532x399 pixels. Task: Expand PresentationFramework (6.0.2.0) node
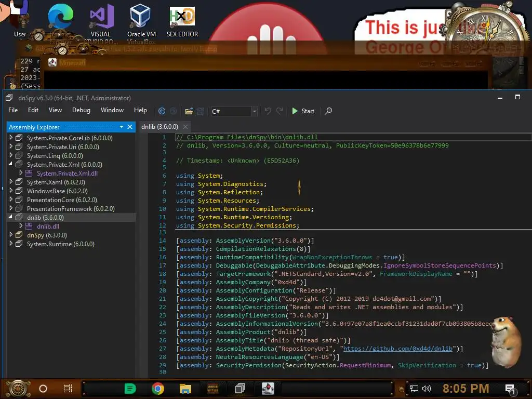(11, 208)
